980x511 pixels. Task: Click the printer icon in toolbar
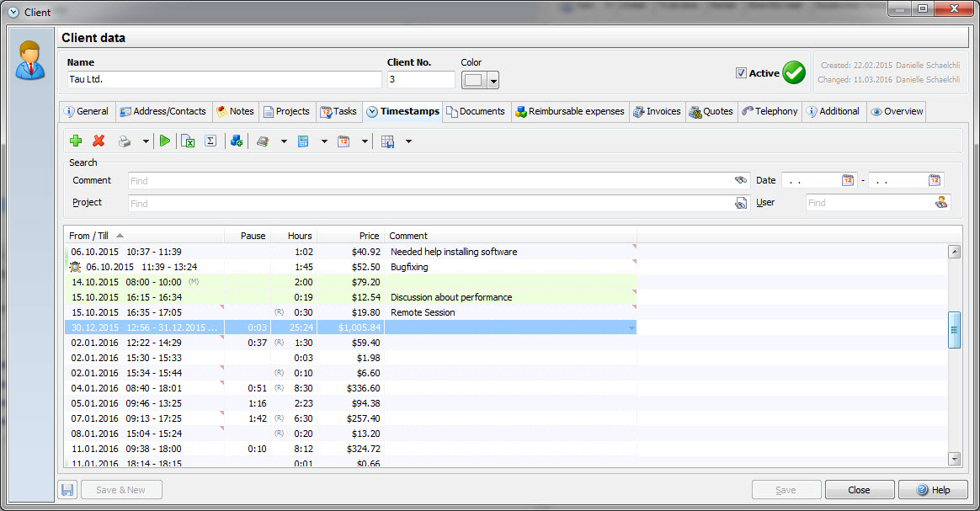point(125,141)
